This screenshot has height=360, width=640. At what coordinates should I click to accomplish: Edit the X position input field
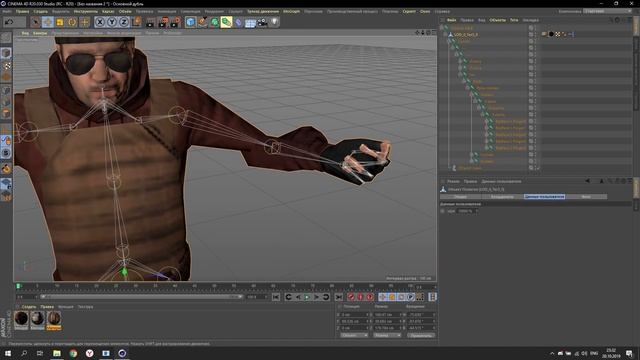(x=355, y=315)
